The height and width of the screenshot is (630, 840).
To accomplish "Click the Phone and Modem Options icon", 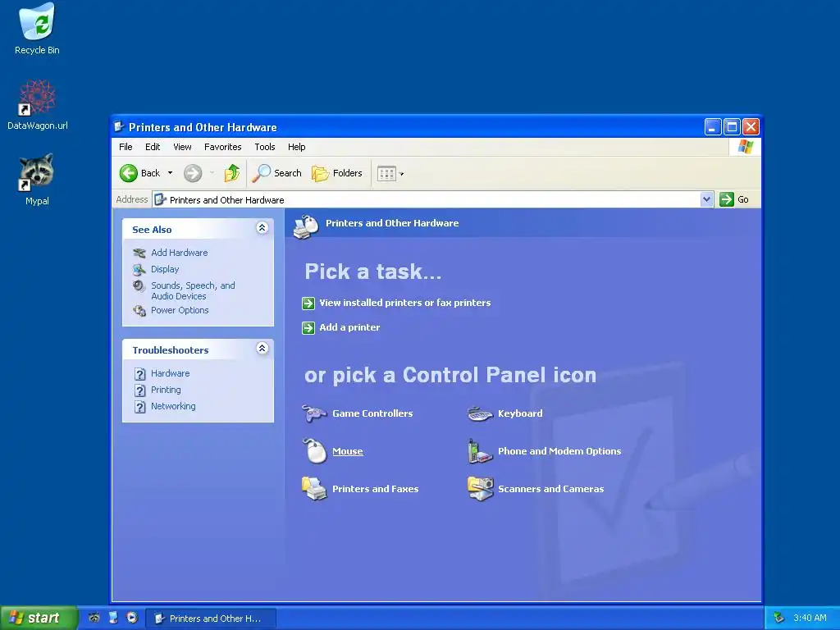I will click(479, 451).
